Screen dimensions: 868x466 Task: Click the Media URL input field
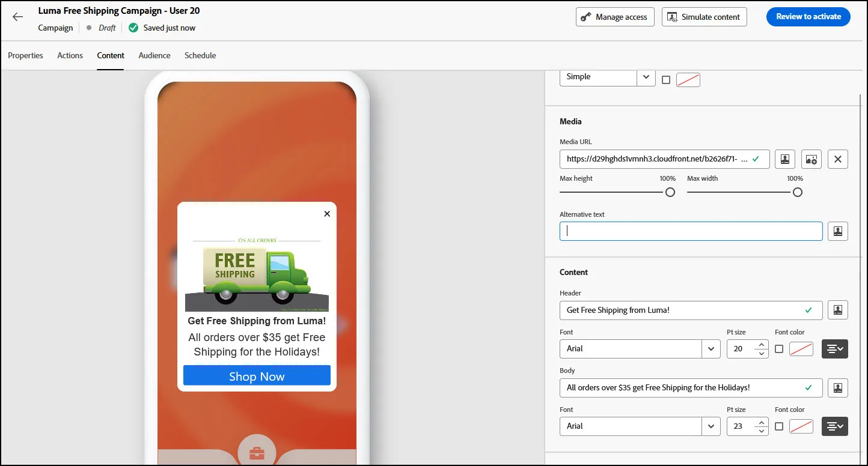665,159
